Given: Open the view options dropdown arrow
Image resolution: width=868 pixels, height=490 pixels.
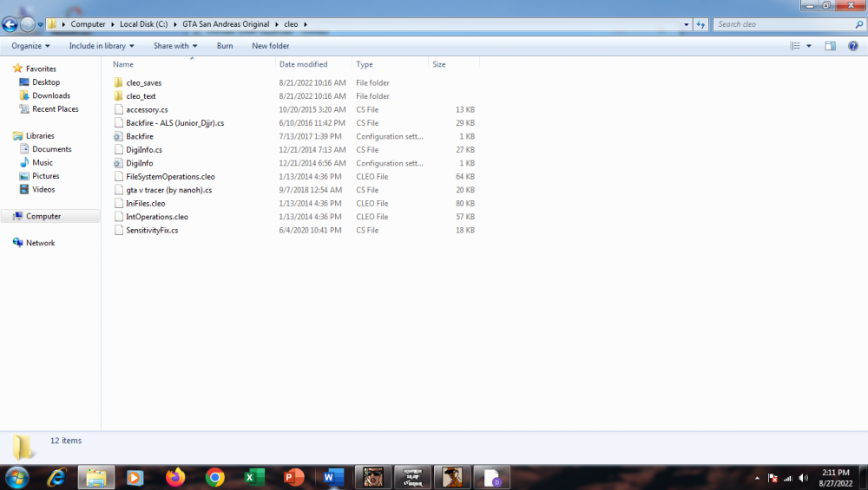Looking at the screenshot, I should pos(809,46).
